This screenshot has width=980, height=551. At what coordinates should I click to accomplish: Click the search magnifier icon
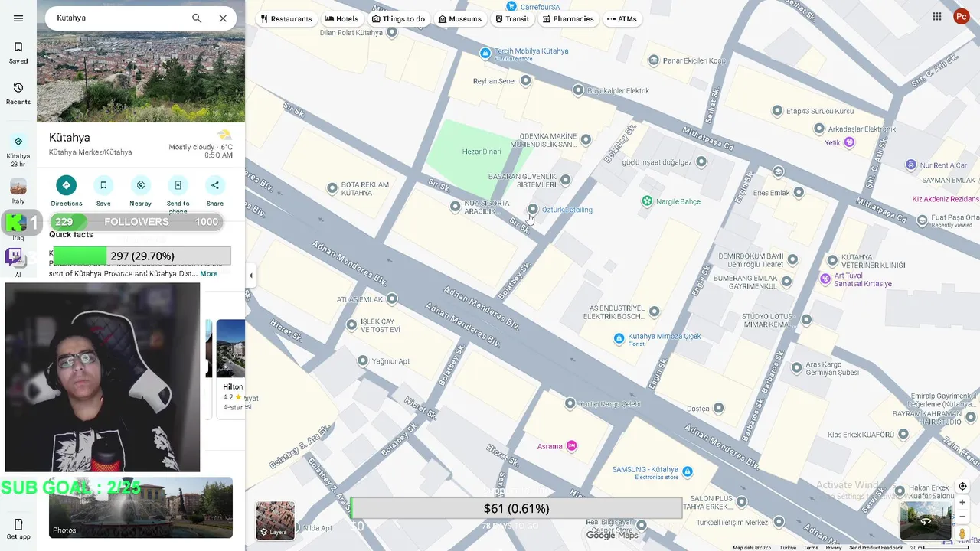point(197,18)
